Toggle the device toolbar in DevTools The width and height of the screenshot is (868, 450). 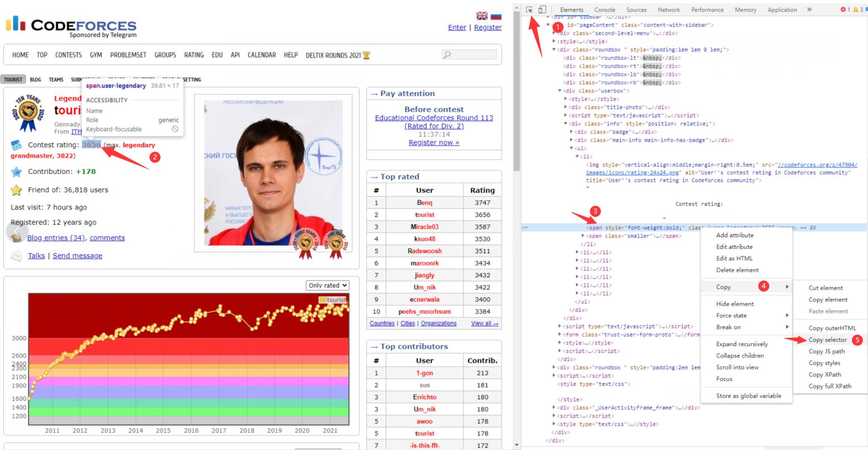point(542,9)
